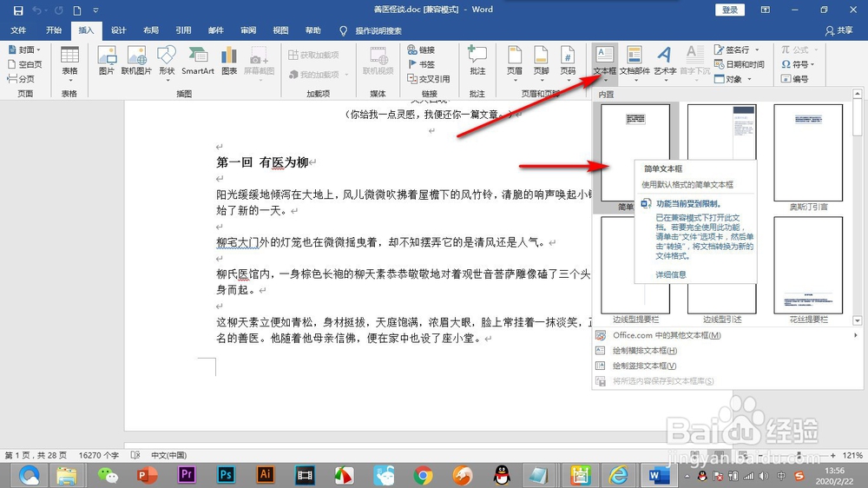Choose the Banded Sidebar (边线型提要栏) thumbnail
868x488 pixels.
635,265
